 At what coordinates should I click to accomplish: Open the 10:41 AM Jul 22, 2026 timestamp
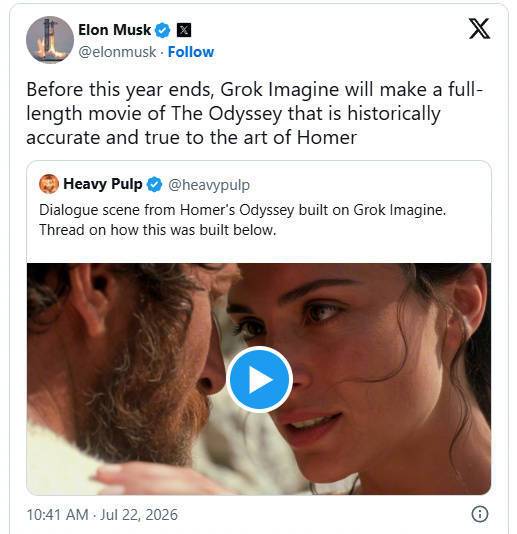point(102,514)
